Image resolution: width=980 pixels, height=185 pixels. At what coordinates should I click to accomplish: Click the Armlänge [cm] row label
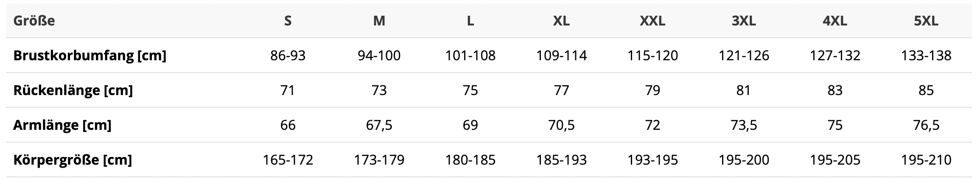(x=62, y=125)
